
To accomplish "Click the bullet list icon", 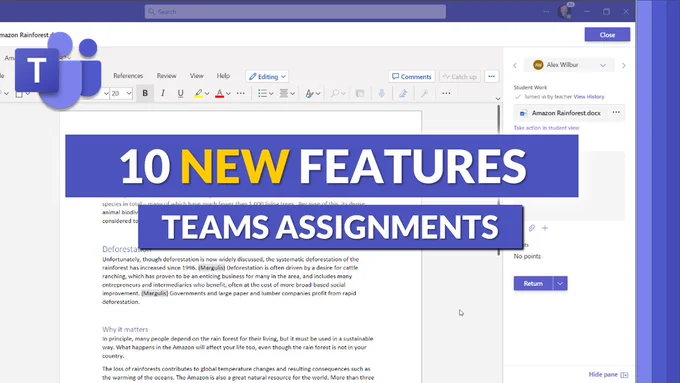I will click(x=262, y=93).
